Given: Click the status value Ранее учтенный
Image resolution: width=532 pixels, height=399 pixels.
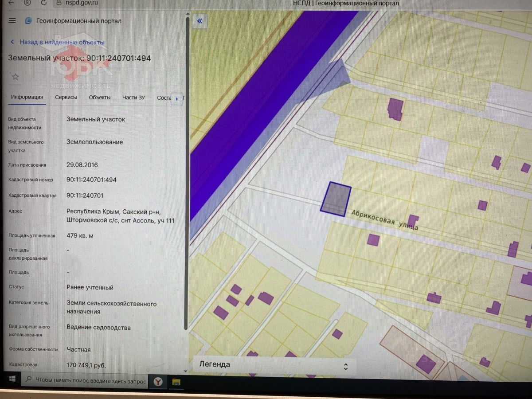Looking at the screenshot, I should [90, 287].
